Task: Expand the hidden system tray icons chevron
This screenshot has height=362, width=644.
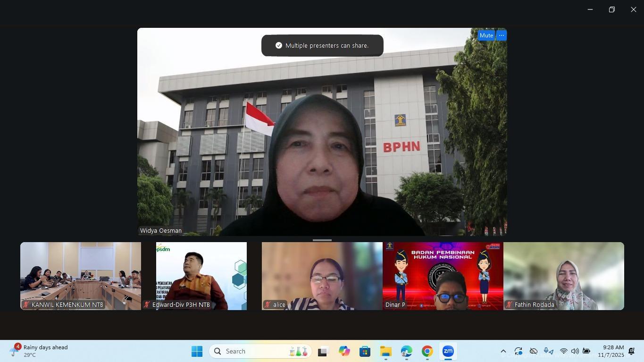Action: tap(503, 351)
